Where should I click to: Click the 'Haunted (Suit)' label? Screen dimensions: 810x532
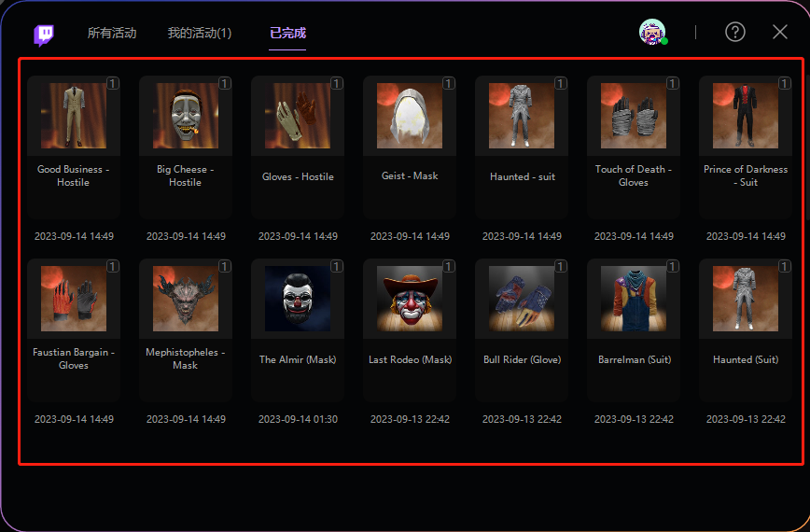(746, 359)
